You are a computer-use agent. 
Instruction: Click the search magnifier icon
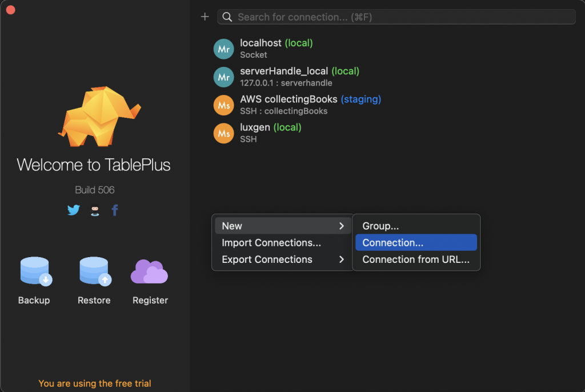point(227,17)
